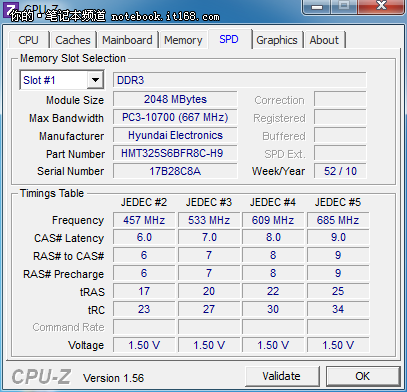Click the OK button
The image size is (407, 392).
click(363, 376)
